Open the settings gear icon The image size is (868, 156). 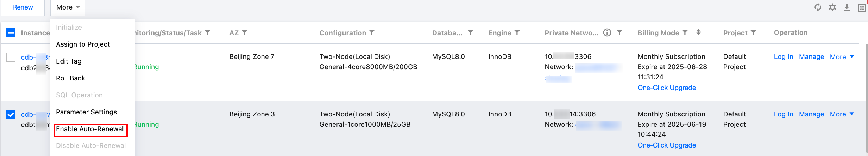tap(832, 7)
